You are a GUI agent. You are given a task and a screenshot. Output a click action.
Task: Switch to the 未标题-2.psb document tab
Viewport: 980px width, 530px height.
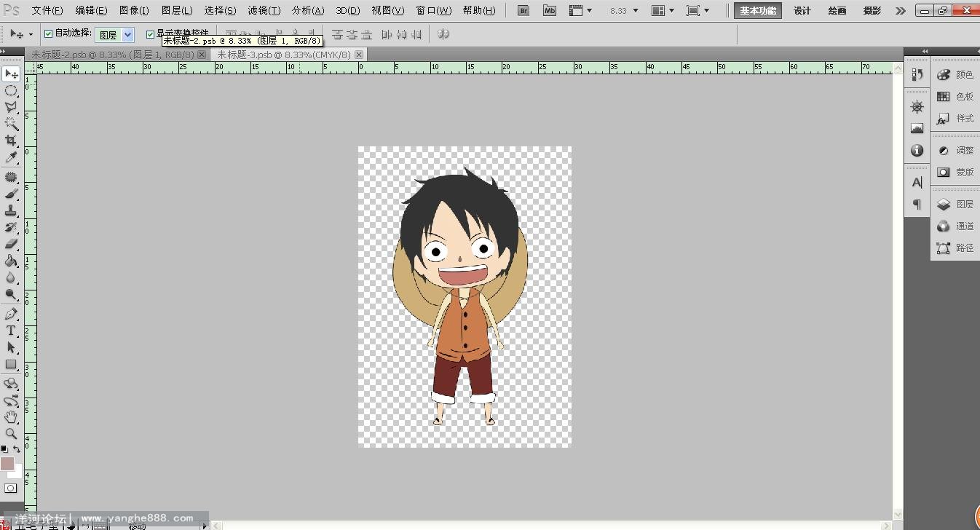(x=113, y=55)
